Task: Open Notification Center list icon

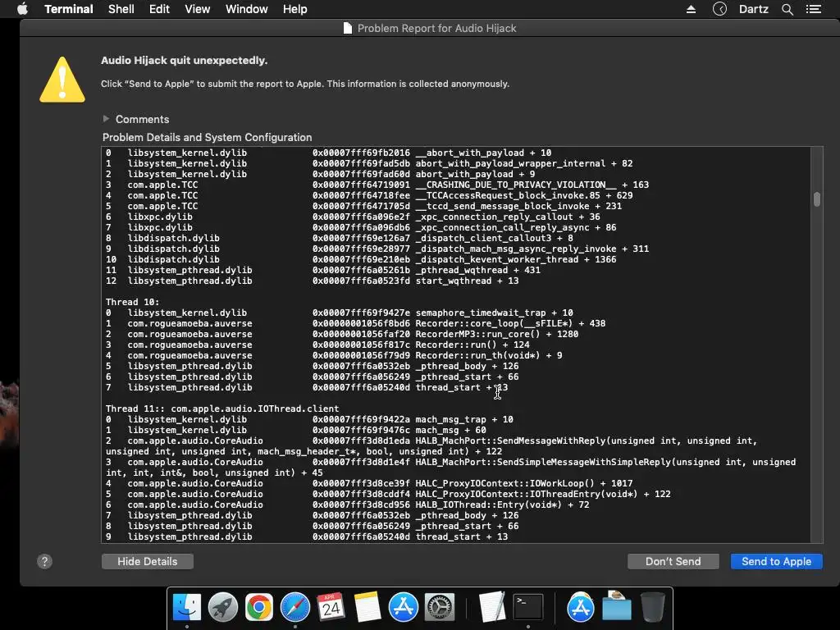Action: 814,9
